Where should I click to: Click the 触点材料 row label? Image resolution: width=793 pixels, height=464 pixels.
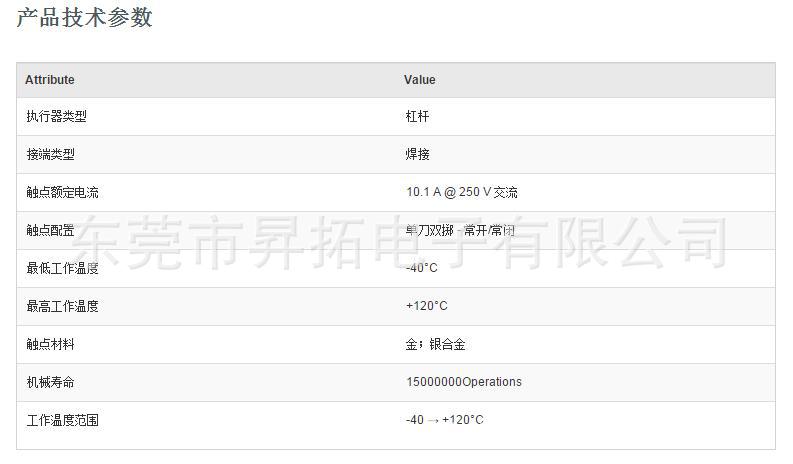(51, 344)
